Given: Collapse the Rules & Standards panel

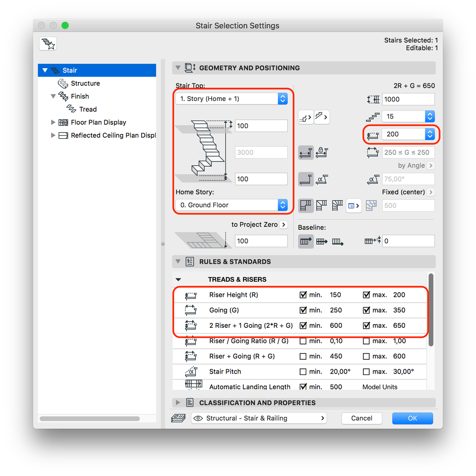Looking at the screenshot, I should [178, 262].
